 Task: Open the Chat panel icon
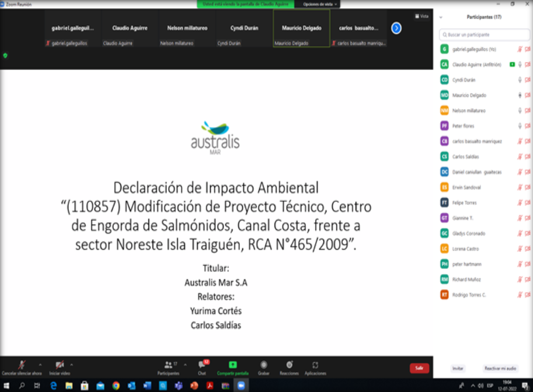point(201,365)
